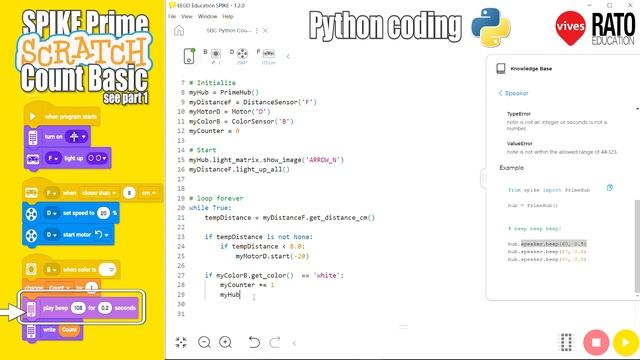Image resolution: width=640 pixels, height=360 pixels.
Task: Click the port D motor icon
Action: (242, 54)
